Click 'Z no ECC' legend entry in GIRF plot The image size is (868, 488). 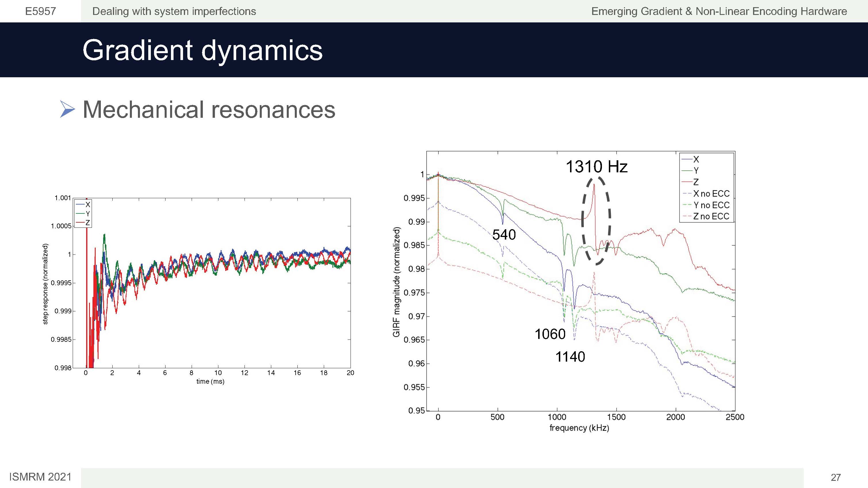click(711, 216)
